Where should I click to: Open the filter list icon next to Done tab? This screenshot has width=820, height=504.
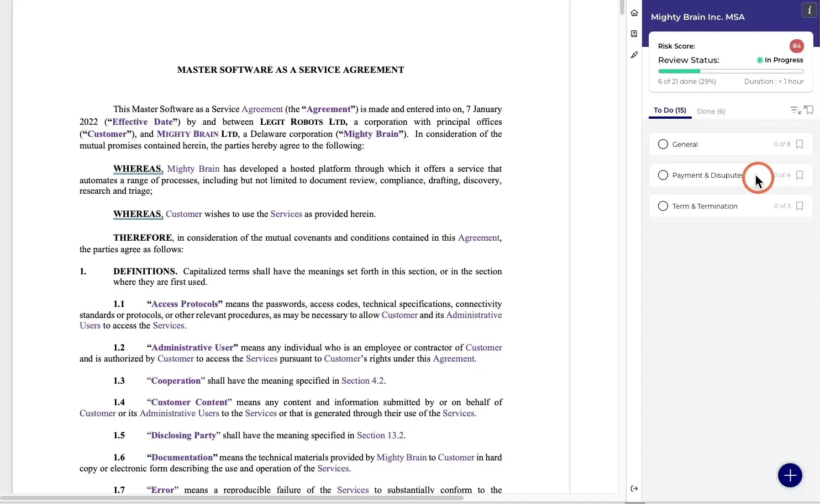(x=794, y=110)
